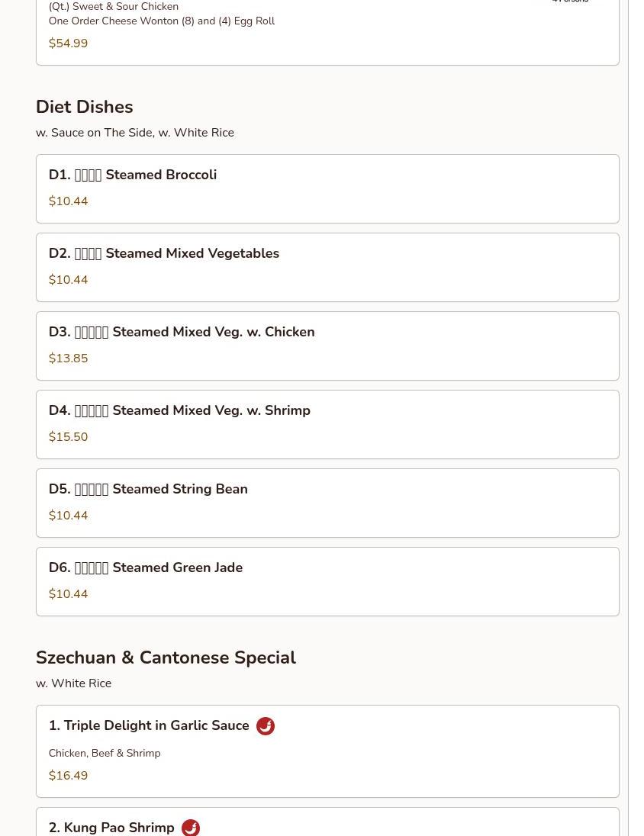644x836 pixels.
Task: Click the Diet Dishes section heading
Action: [85, 108]
